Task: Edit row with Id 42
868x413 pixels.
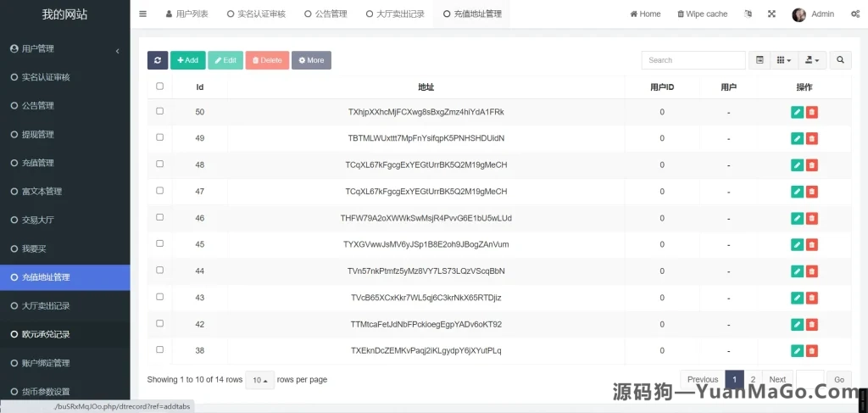Action: coord(797,325)
